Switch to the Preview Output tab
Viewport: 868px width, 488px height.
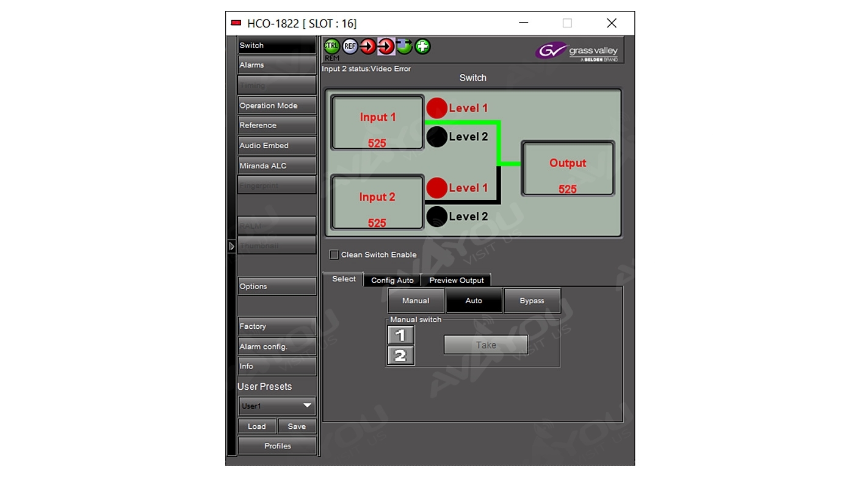456,281
